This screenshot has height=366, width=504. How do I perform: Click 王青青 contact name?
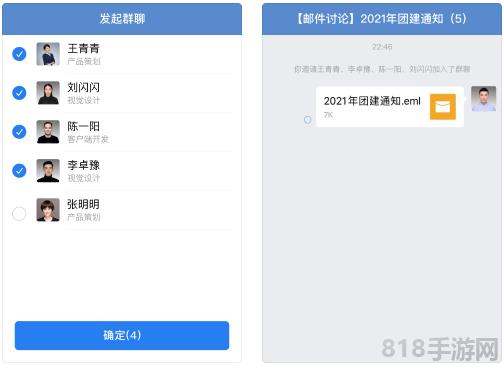[83, 48]
